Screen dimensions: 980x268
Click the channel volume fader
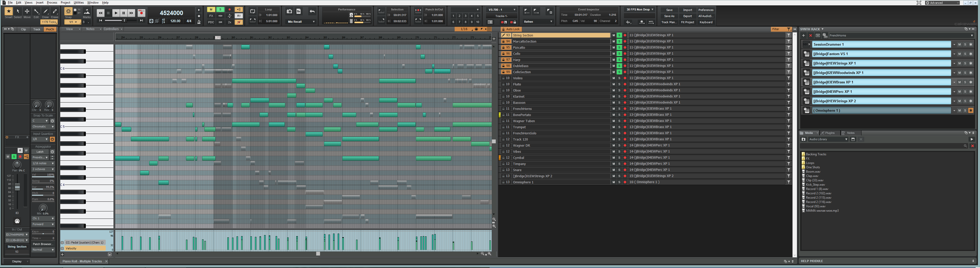[x=17, y=187]
